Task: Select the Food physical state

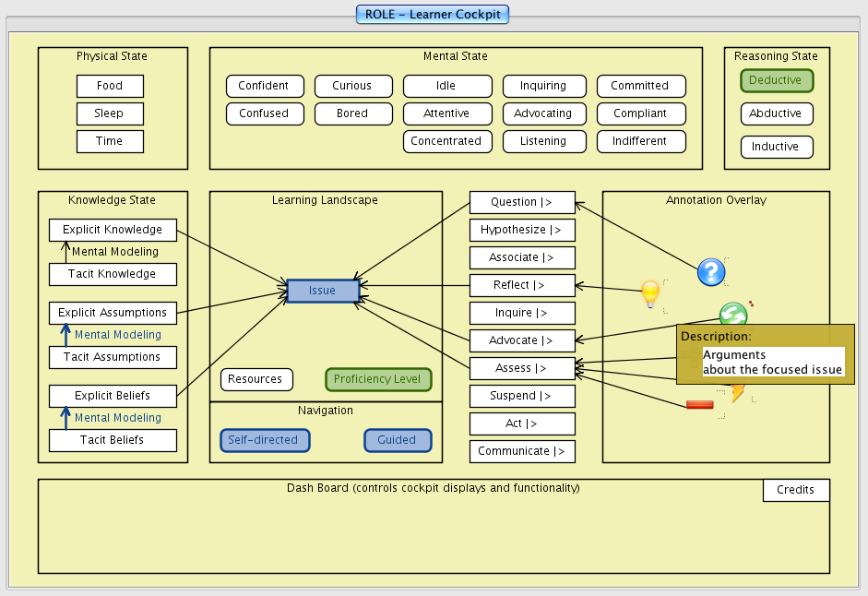Action: pyautogui.click(x=110, y=86)
